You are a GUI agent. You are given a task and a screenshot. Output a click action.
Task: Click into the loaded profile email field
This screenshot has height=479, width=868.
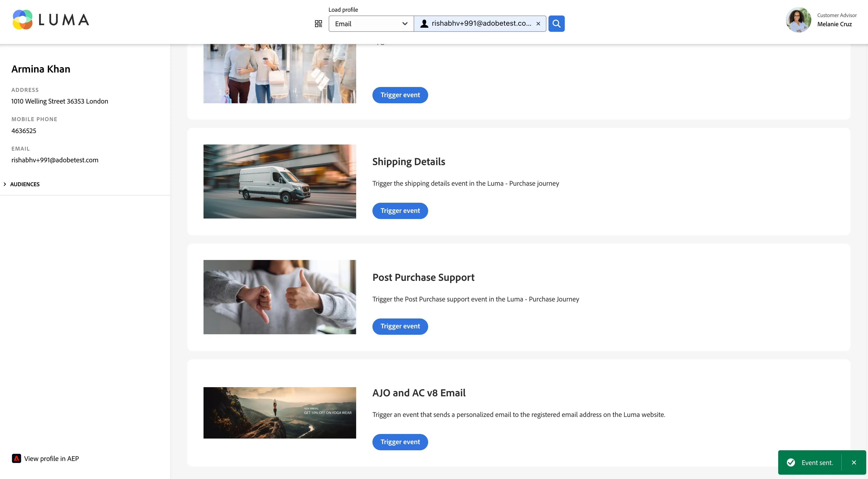coord(480,24)
